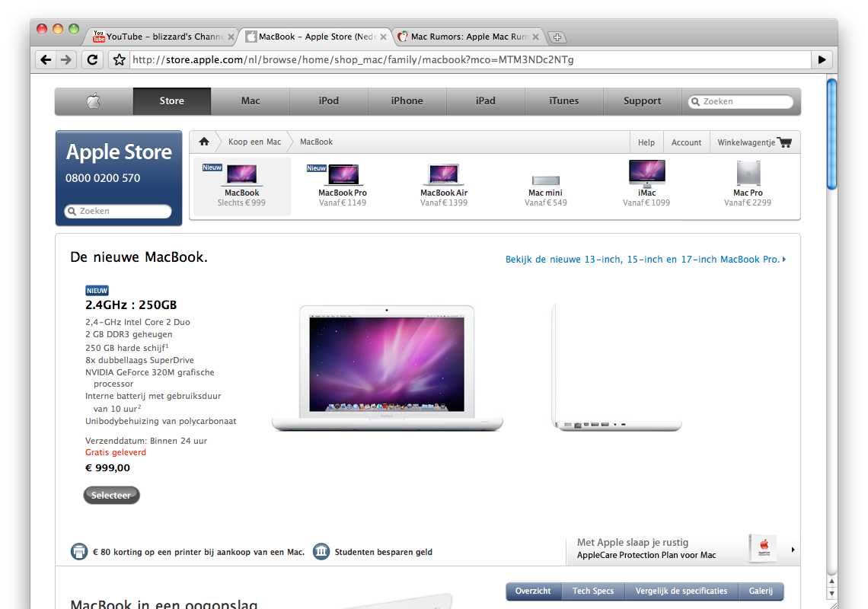Switch to the YouTube blizzard's Channel tab
The image size is (868, 609).
161,37
